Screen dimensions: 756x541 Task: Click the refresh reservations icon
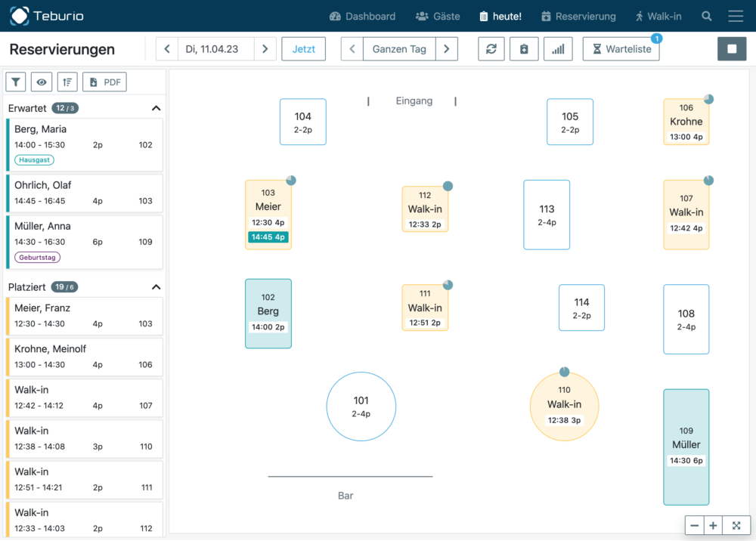(x=491, y=49)
